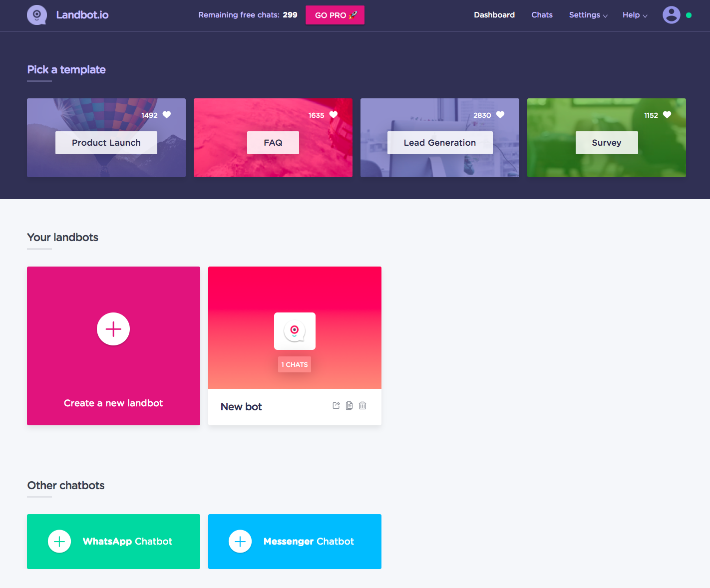
Task: Like the Lead Generation template heart
Action: [x=500, y=115]
